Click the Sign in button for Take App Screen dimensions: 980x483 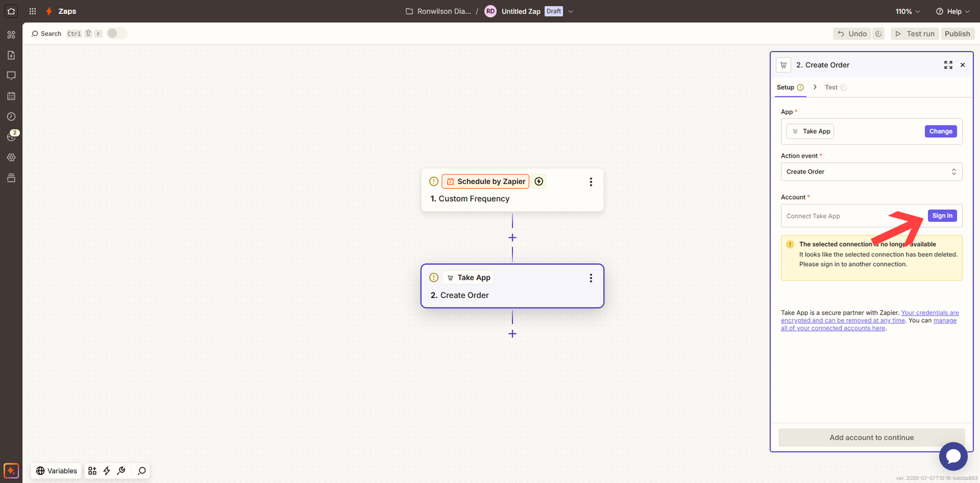[x=942, y=216]
